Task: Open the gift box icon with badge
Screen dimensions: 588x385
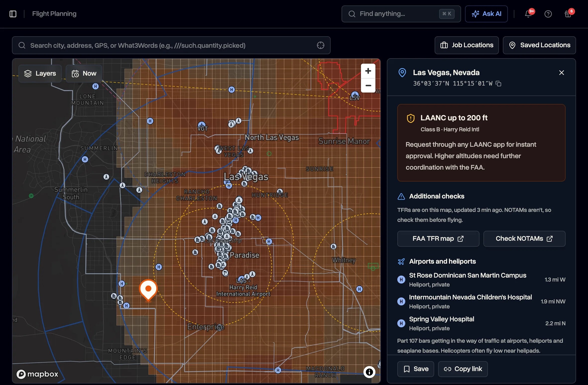Action: 568,14
